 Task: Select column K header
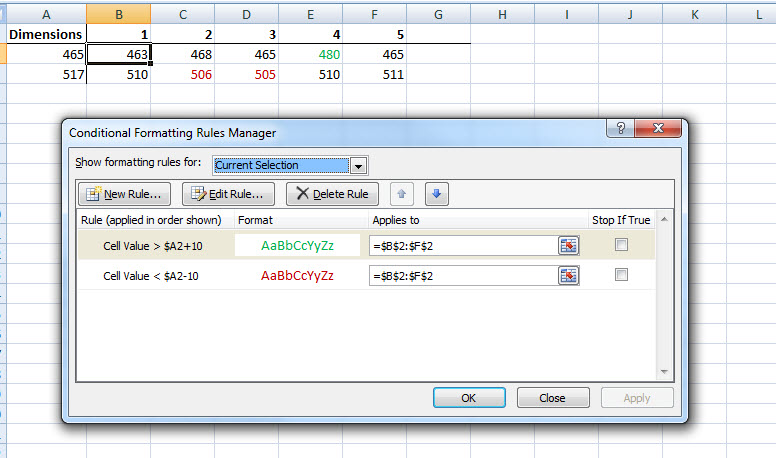pyautogui.click(x=694, y=14)
